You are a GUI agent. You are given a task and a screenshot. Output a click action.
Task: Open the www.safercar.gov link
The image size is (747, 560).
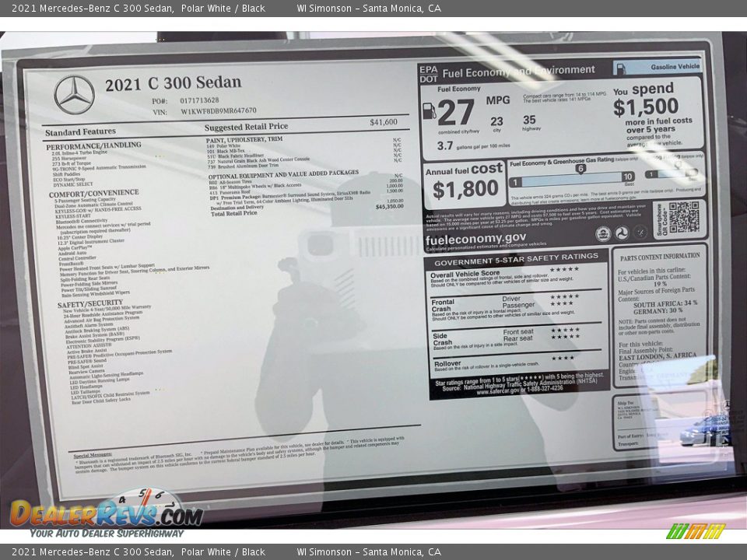497,391
